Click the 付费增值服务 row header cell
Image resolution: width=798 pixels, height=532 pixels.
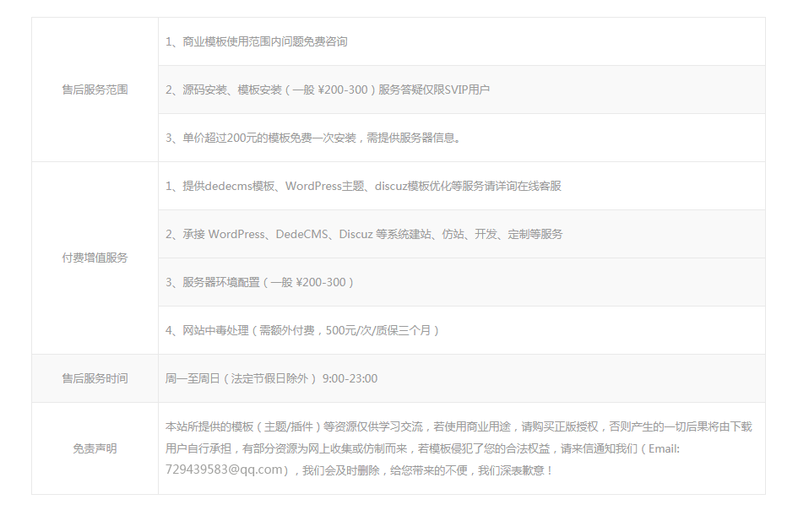point(95,258)
